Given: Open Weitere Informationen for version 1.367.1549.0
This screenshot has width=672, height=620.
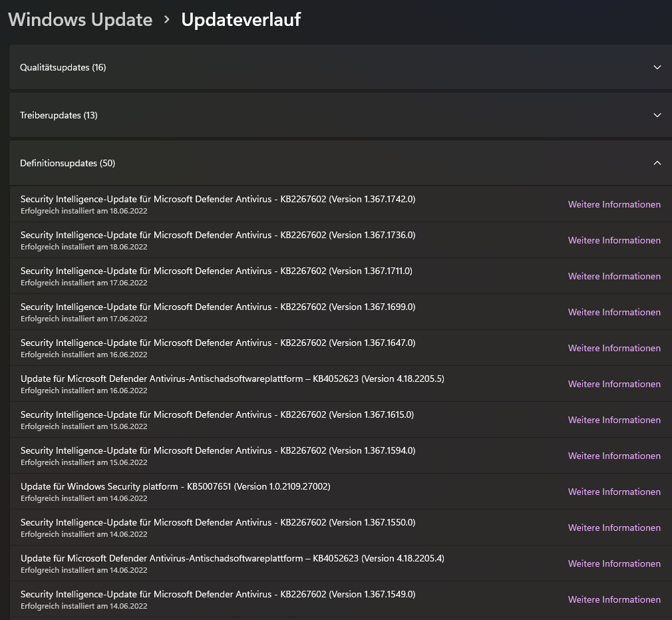Looking at the screenshot, I should click(x=614, y=600).
